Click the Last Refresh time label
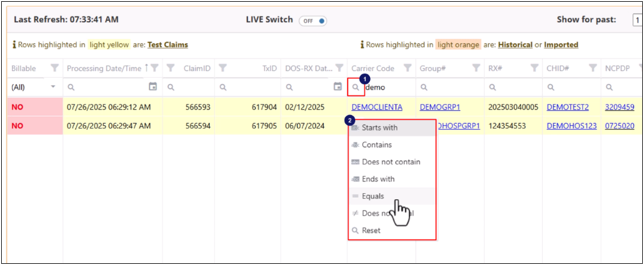This screenshot has height=265, width=644. click(66, 20)
